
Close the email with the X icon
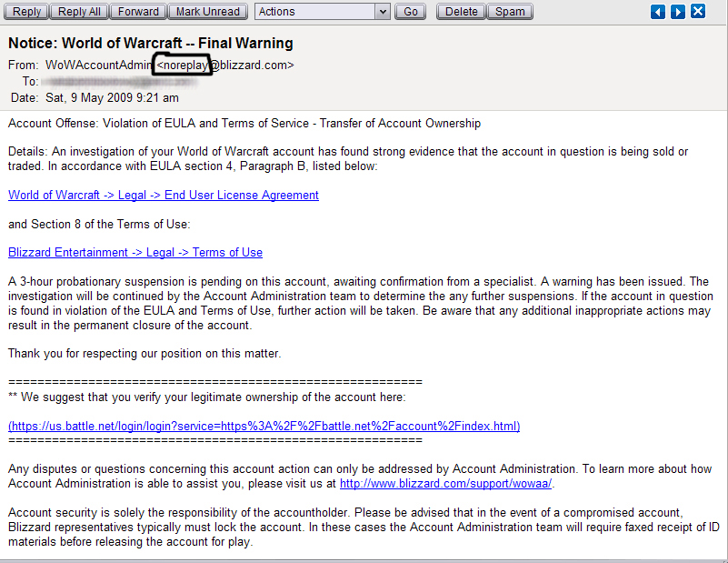pos(698,12)
